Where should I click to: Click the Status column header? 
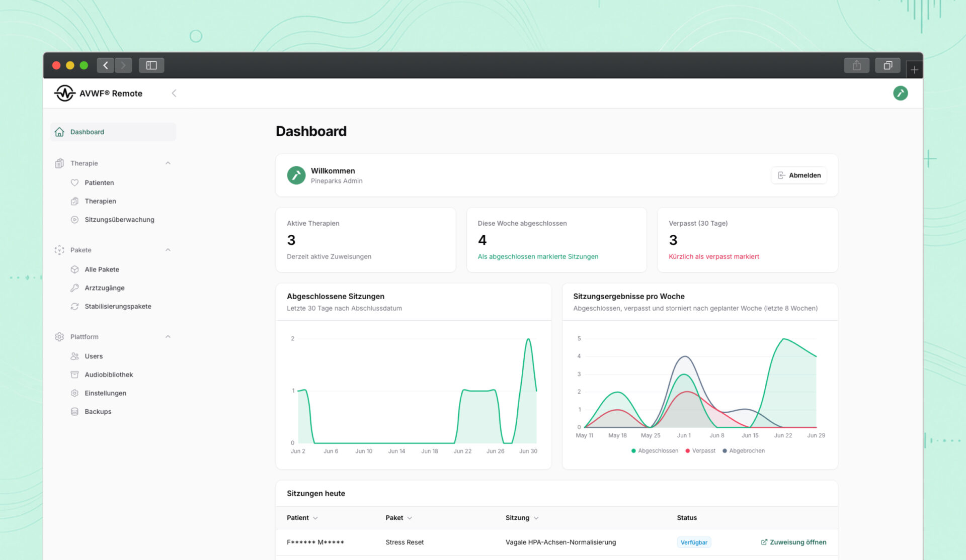[x=687, y=518]
